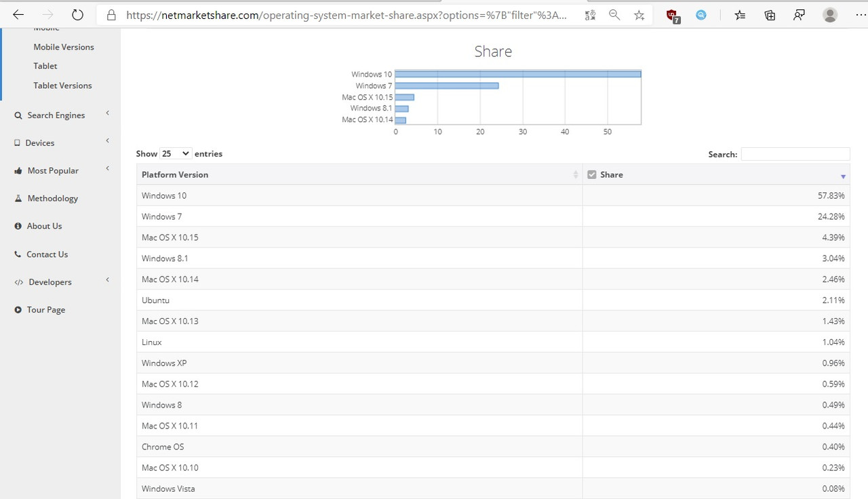Select the Windows Vista table row
868x499 pixels.
pyautogui.click(x=493, y=489)
